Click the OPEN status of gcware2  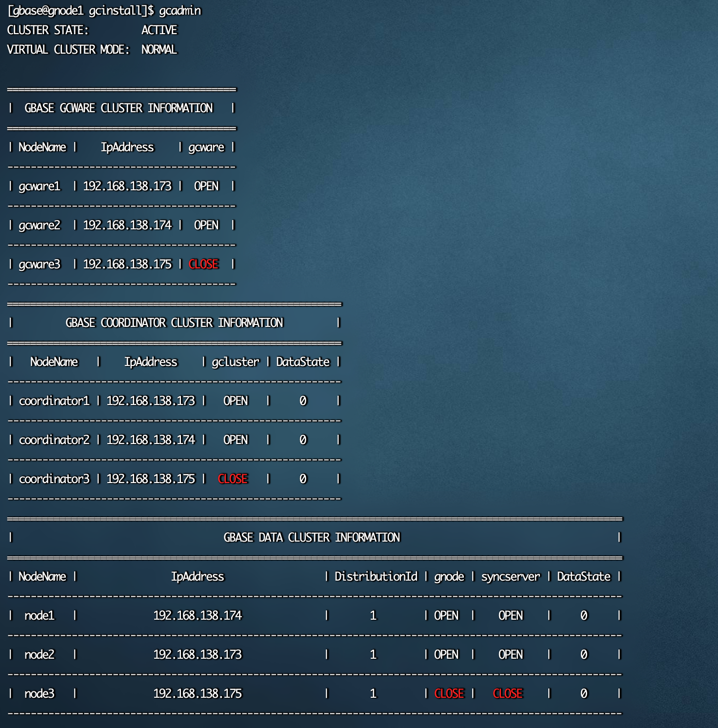pyautogui.click(x=206, y=225)
